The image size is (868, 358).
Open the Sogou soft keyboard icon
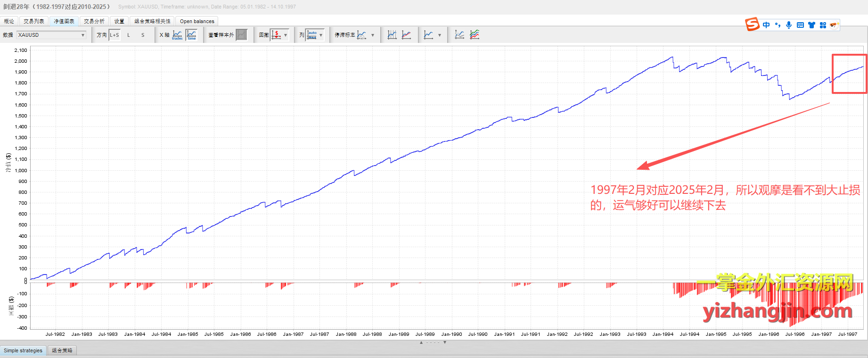coord(800,25)
